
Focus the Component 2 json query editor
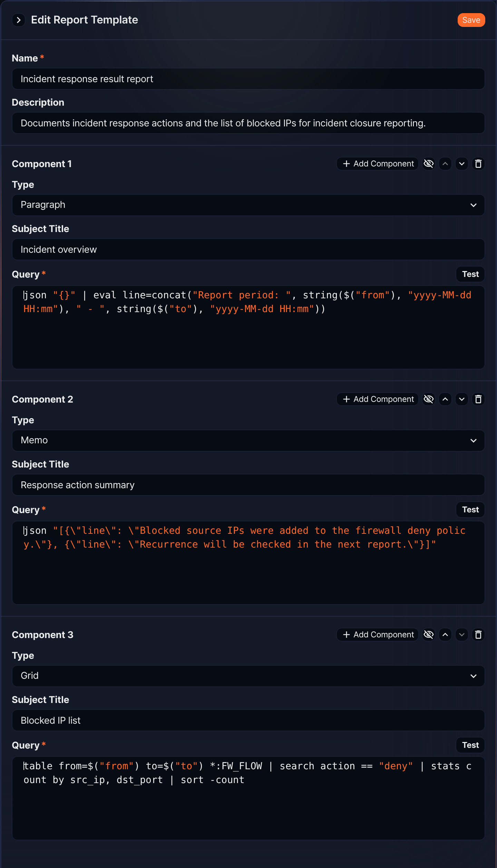[x=248, y=563]
